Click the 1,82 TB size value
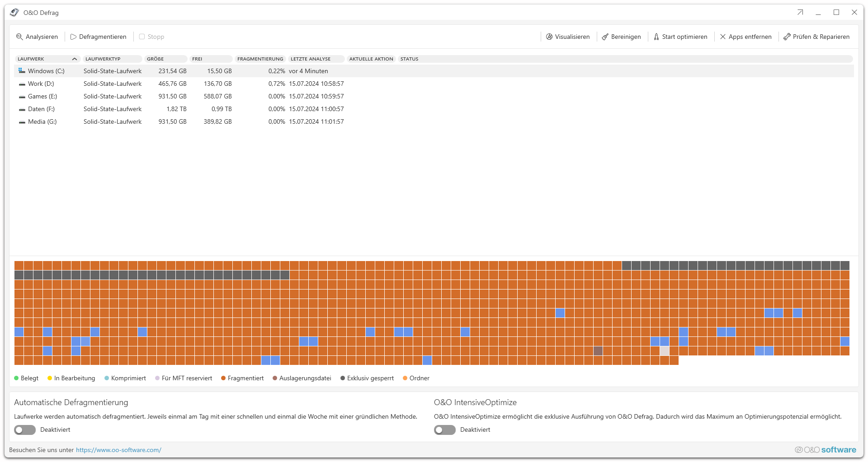868x462 pixels. [x=176, y=109]
